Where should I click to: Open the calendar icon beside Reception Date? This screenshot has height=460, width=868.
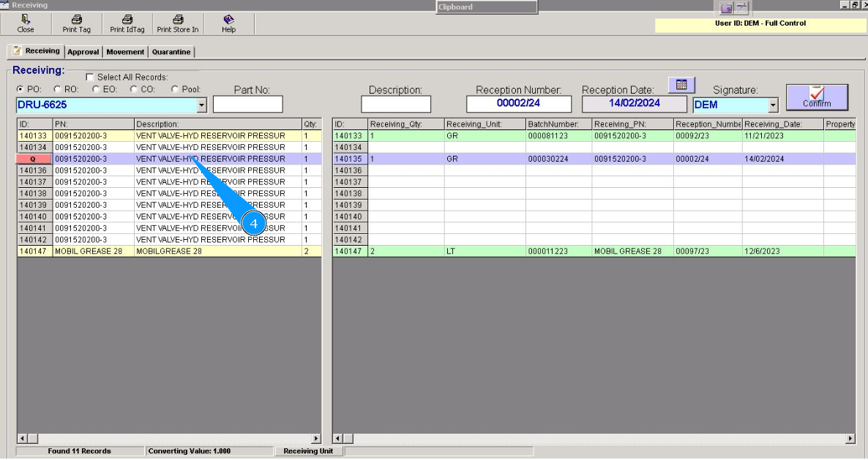click(x=681, y=85)
